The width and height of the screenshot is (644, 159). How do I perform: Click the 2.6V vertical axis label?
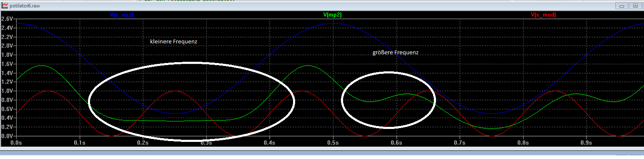coord(7,19)
